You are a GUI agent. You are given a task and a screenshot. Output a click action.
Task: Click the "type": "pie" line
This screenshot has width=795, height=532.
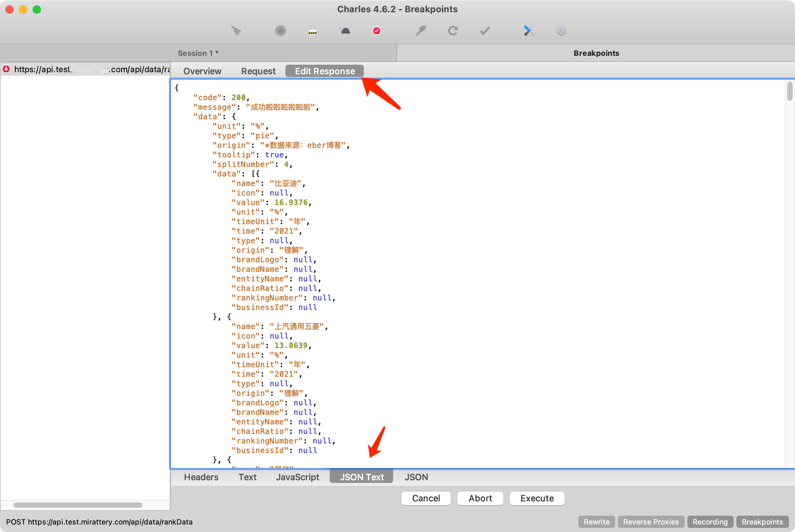(x=245, y=136)
